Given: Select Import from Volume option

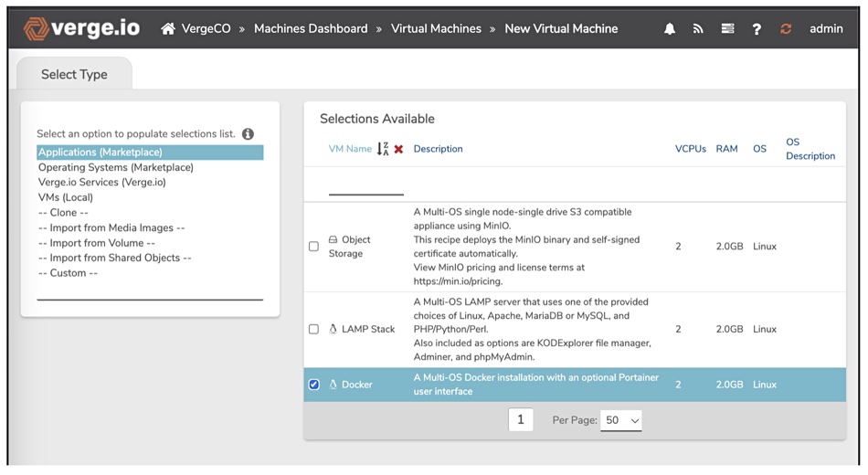Looking at the screenshot, I should tap(96, 243).
